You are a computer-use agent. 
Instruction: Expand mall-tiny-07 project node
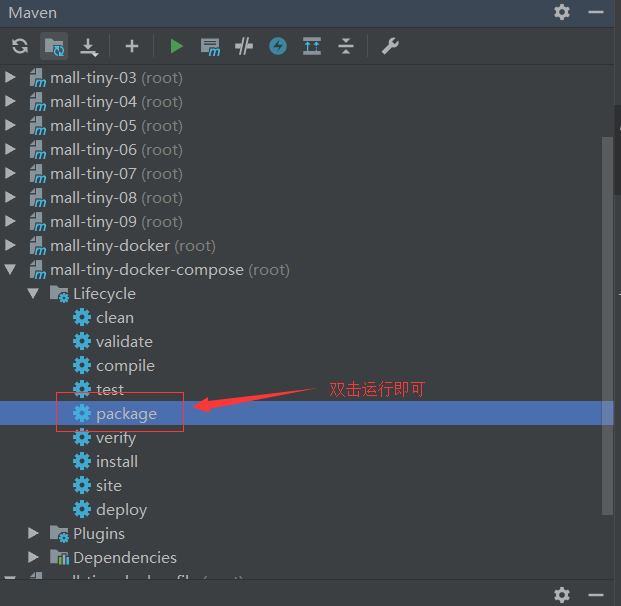[x=10, y=173]
